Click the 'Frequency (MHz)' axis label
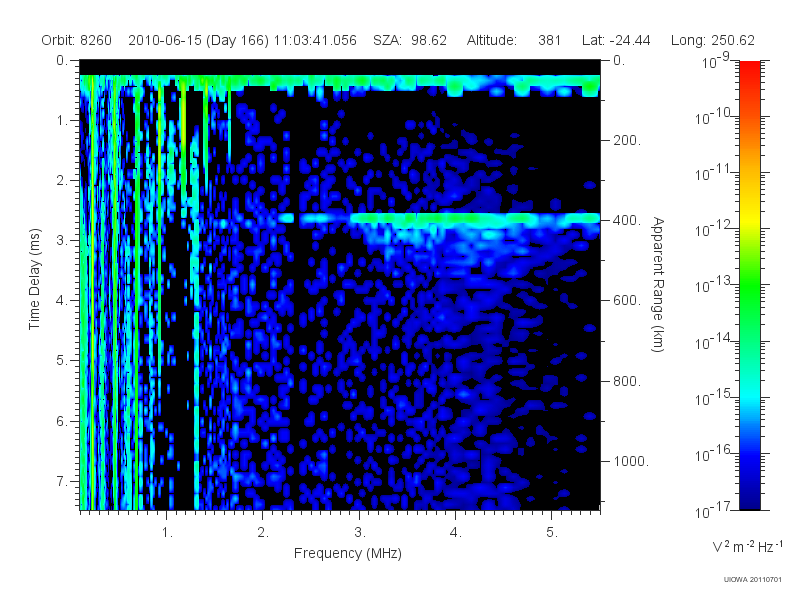The width and height of the screenshot is (800, 600). click(348, 554)
